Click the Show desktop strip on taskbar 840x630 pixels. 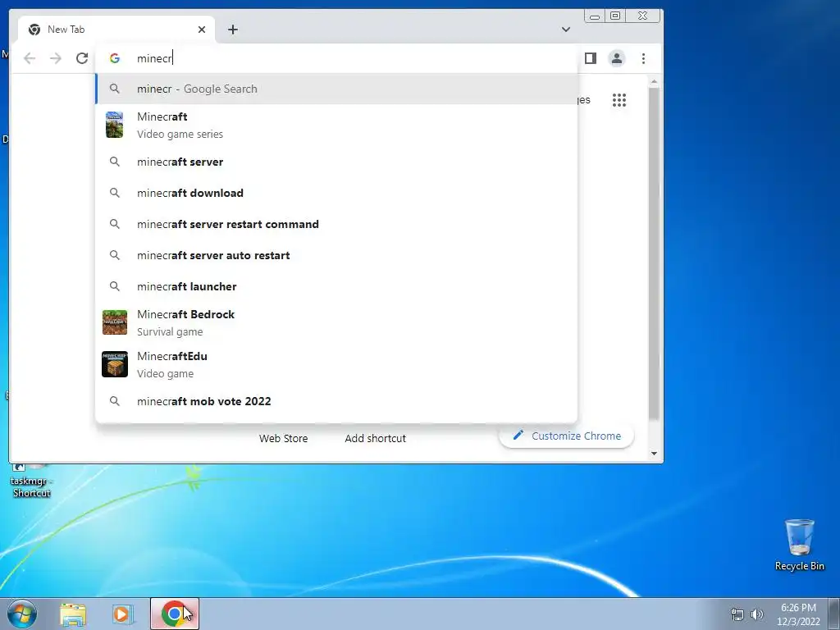834,614
